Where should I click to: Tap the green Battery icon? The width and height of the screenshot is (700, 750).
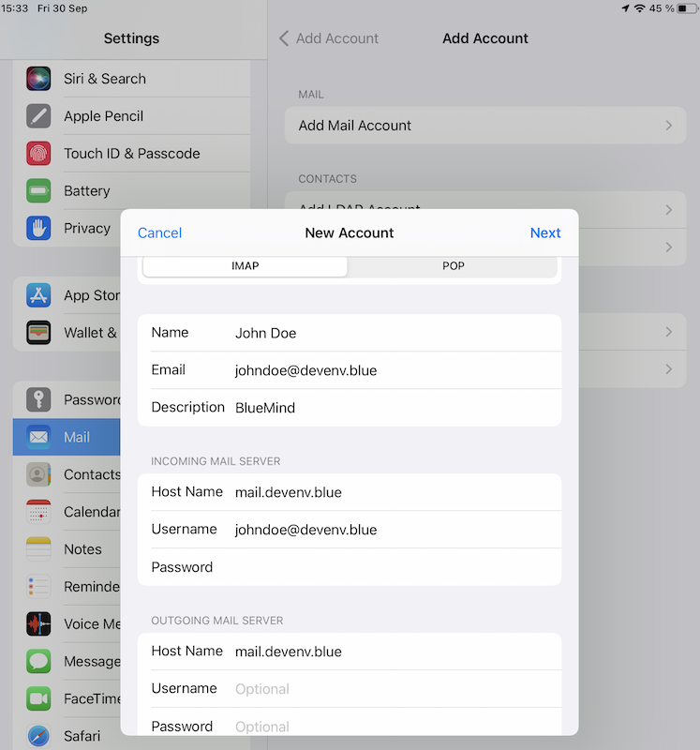(38, 191)
